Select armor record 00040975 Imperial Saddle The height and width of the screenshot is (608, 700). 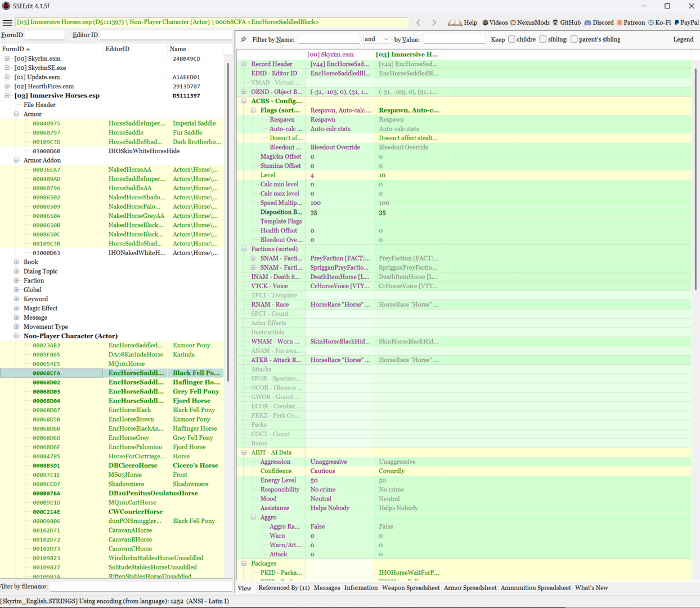pos(111,123)
